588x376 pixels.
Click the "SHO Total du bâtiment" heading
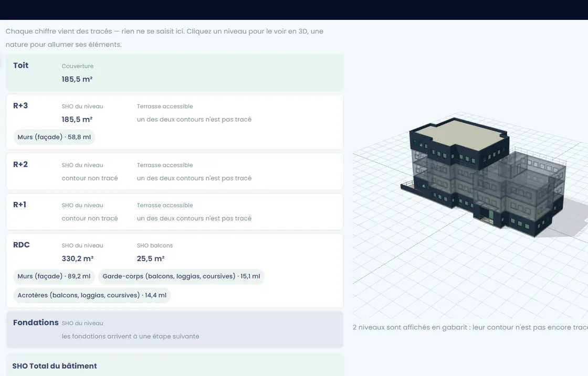(55, 366)
